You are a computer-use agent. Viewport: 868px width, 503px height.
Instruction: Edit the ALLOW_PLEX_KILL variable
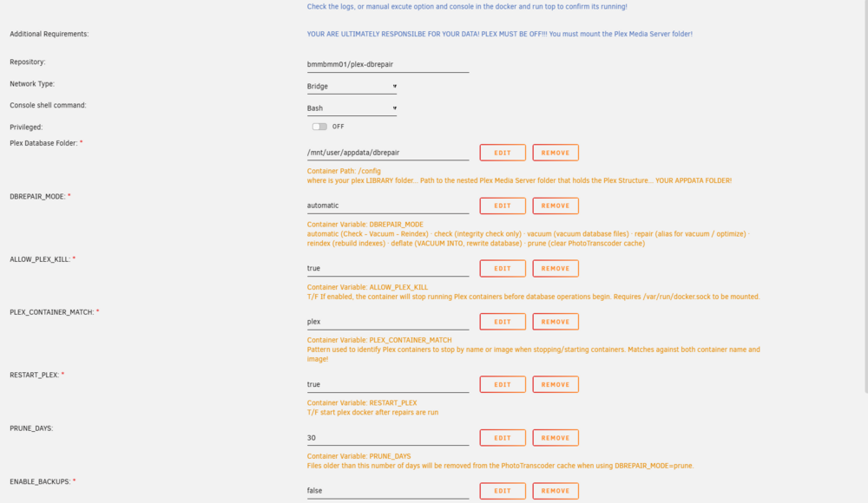click(x=502, y=268)
